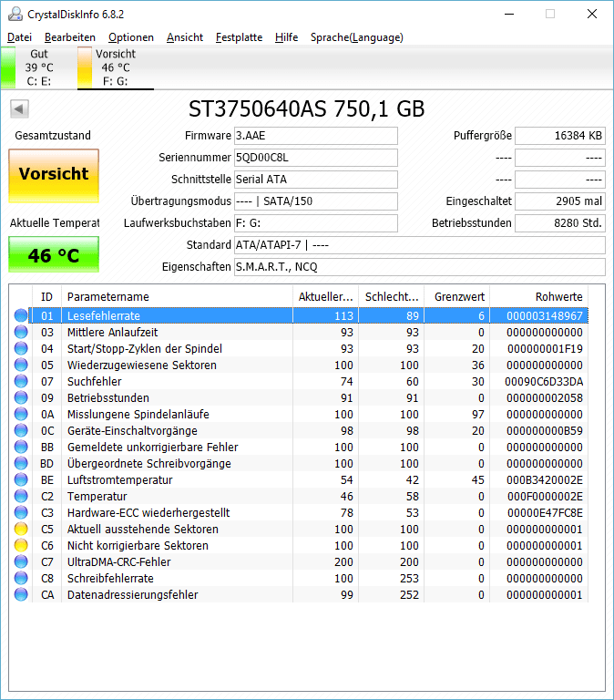Open the Datei menu
This screenshot has height=700, width=614.
click(x=20, y=37)
